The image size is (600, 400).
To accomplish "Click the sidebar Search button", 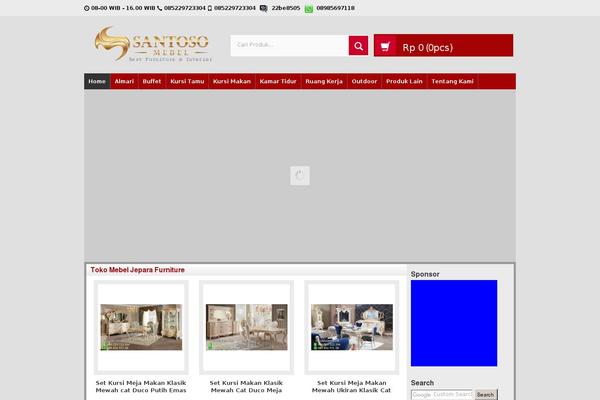I will tap(486, 395).
